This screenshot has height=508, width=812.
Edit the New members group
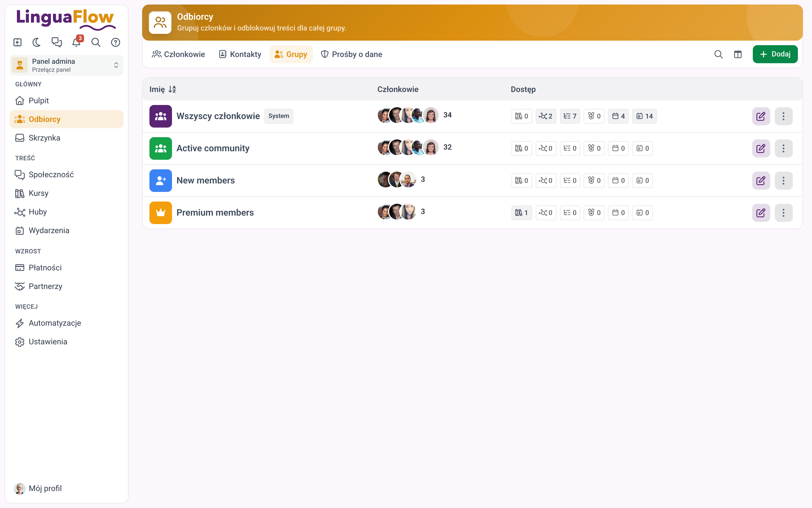pyautogui.click(x=761, y=181)
